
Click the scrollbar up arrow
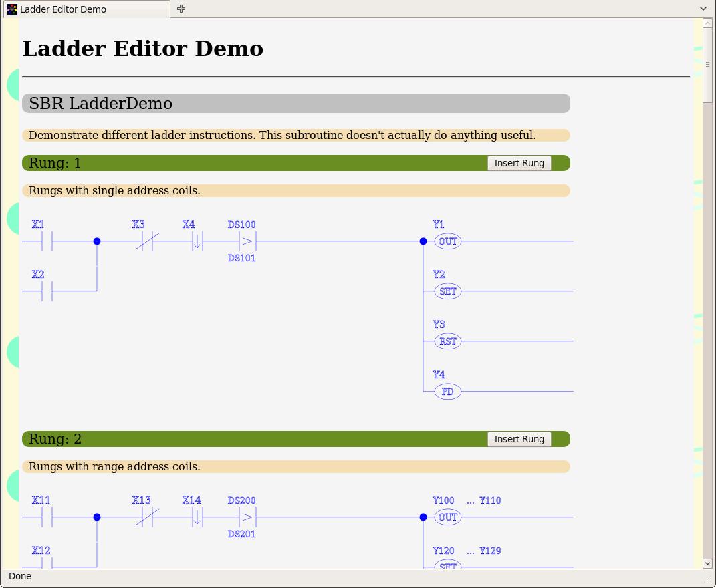point(707,23)
